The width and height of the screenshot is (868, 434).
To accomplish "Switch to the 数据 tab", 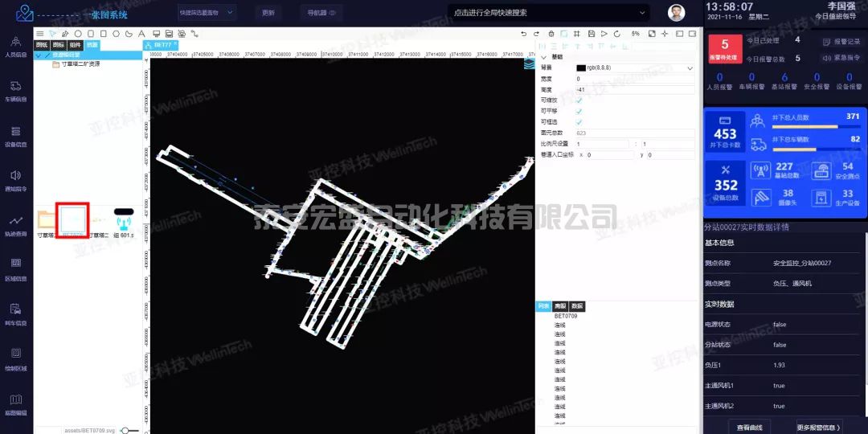I will (577, 306).
